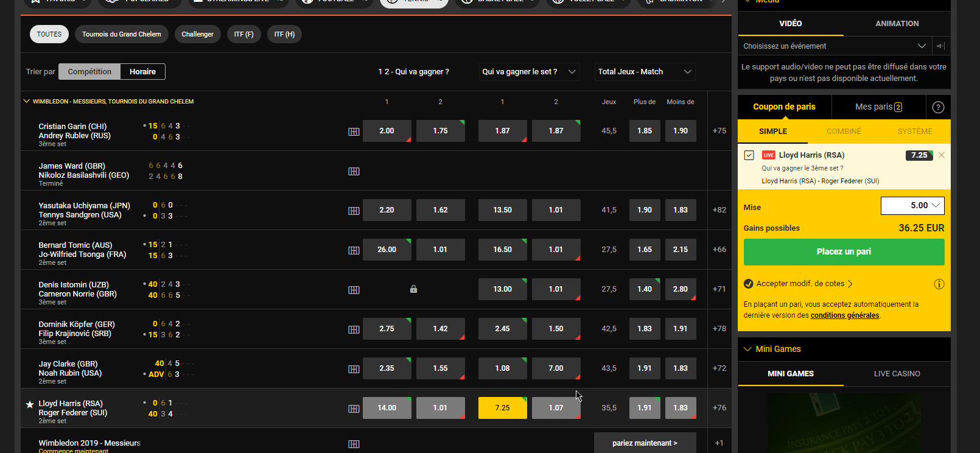The height and width of the screenshot is (453, 980).
Task: Expand +66 more markets for Tomic match
Action: pyautogui.click(x=719, y=250)
